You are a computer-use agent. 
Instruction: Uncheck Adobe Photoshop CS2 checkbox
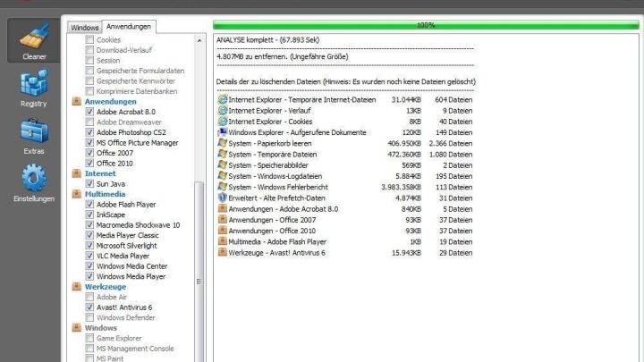(x=89, y=132)
